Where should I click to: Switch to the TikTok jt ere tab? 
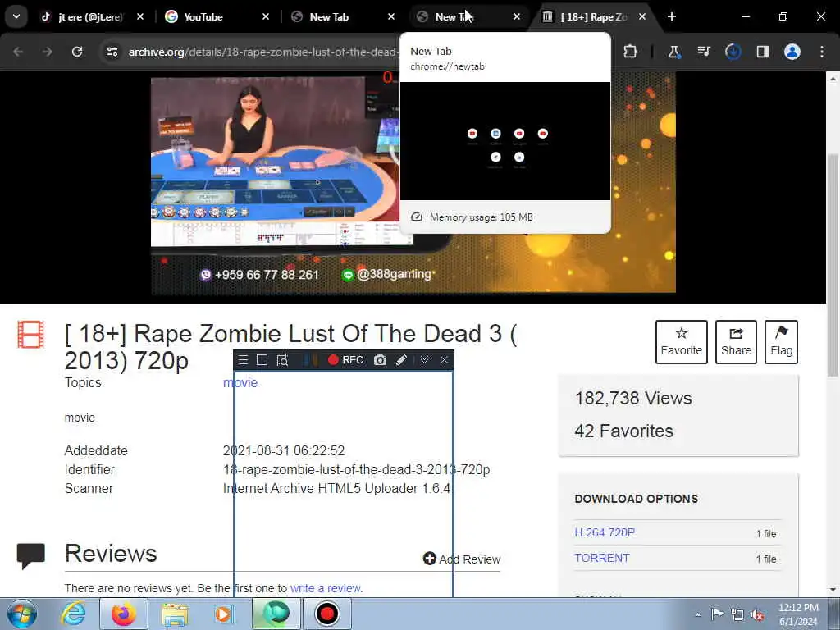[89, 17]
